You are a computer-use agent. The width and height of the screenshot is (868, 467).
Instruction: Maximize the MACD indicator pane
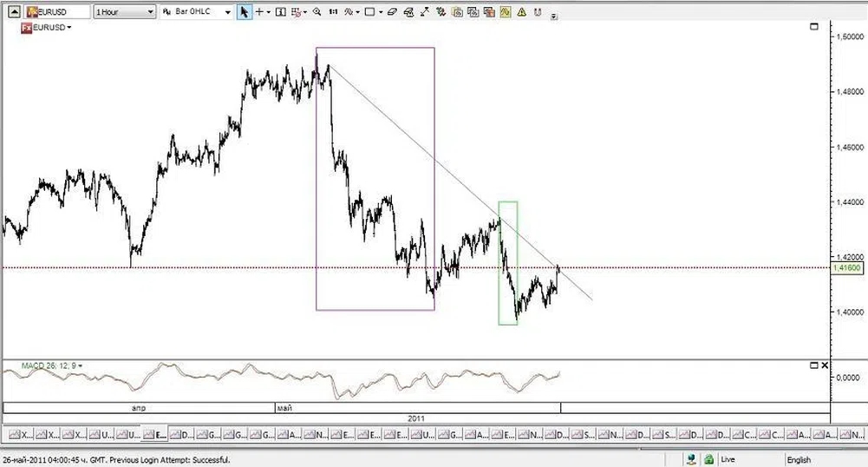pos(813,365)
